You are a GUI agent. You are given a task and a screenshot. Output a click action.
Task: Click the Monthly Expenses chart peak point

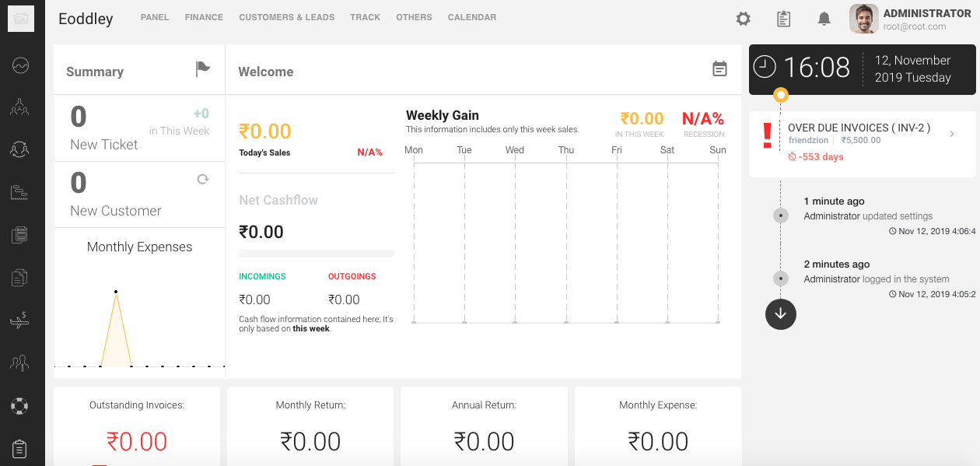116,292
